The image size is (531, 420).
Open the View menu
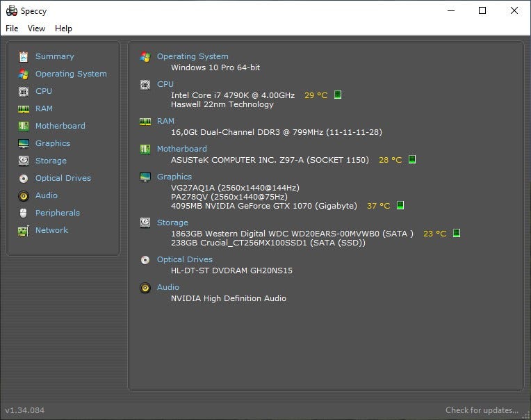(36, 29)
